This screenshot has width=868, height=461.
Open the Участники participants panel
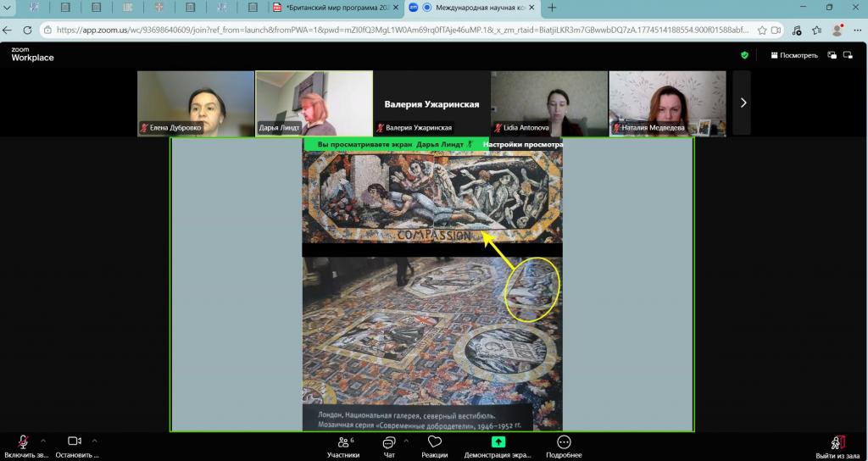pyautogui.click(x=342, y=446)
